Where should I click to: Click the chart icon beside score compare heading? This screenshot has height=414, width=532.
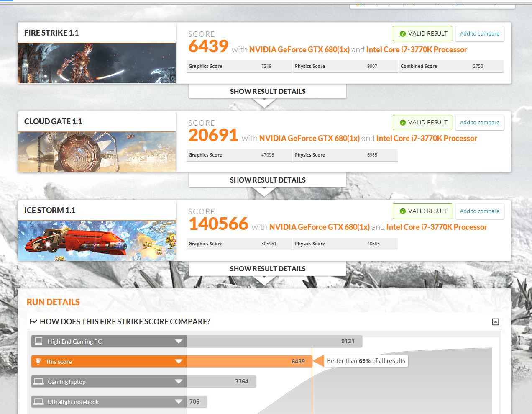pyautogui.click(x=33, y=322)
